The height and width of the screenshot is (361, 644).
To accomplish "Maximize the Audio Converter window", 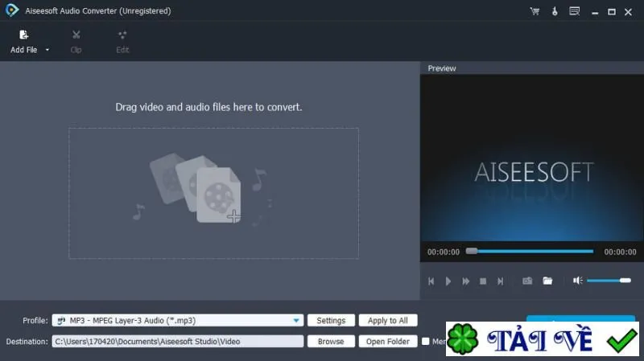I will coord(612,12).
